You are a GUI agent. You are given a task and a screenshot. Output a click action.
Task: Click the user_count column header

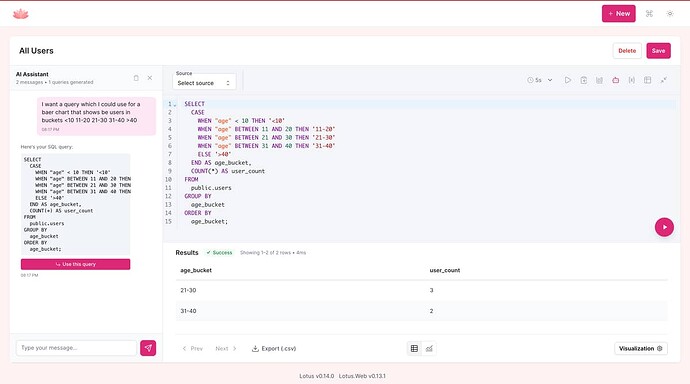click(x=444, y=270)
